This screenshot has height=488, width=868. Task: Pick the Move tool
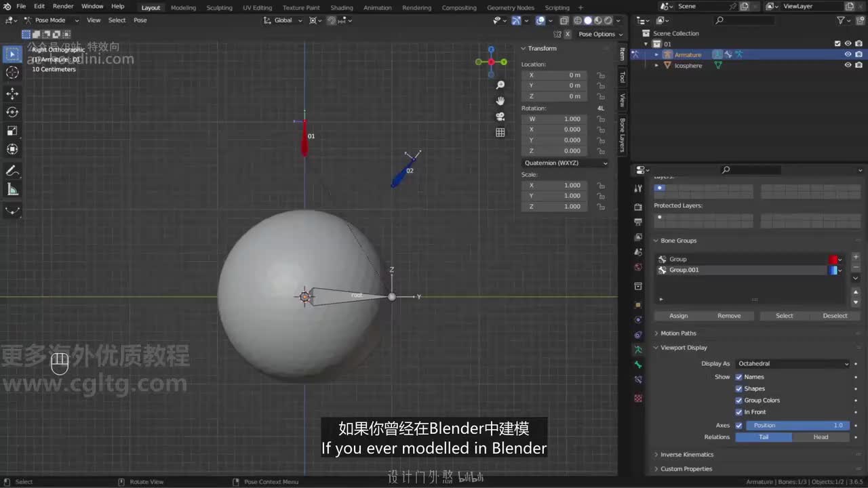coord(12,94)
